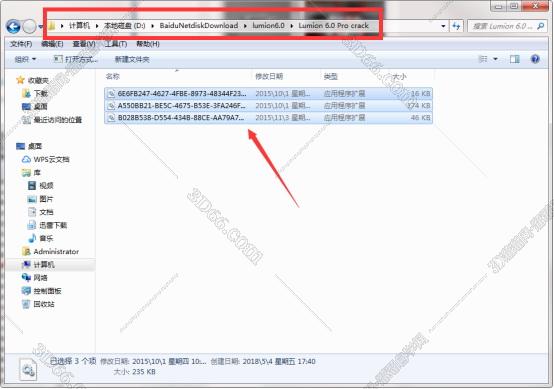The height and width of the screenshot is (389, 554).
Task: Open 回收站 in navigation pane
Action: (44, 304)
